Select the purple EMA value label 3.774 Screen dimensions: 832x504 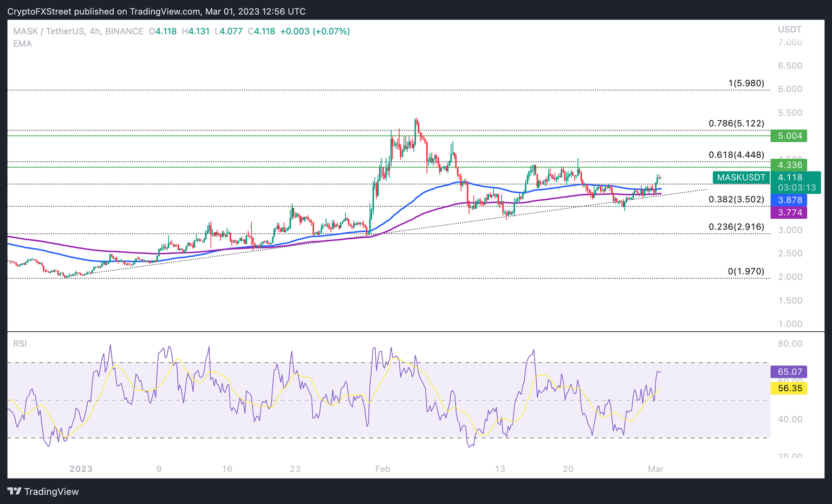[789, 212]
